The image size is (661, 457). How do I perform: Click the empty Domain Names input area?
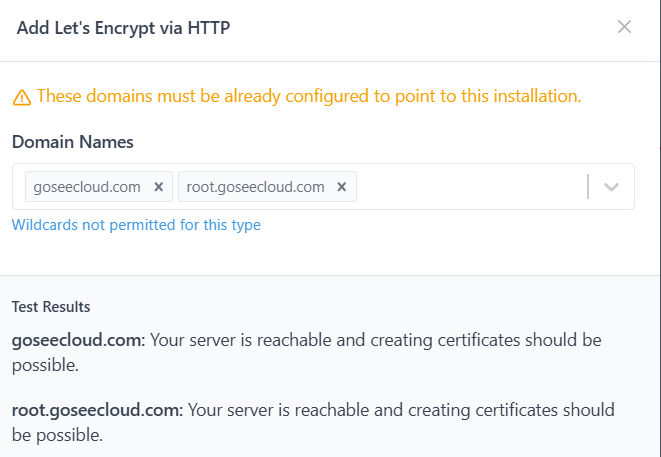point(468,187)
